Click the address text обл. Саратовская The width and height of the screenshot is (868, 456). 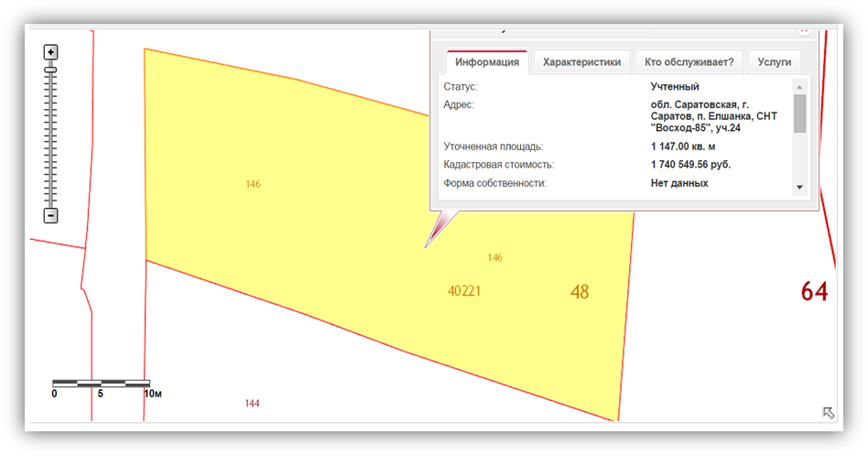[x=714, y=116]
